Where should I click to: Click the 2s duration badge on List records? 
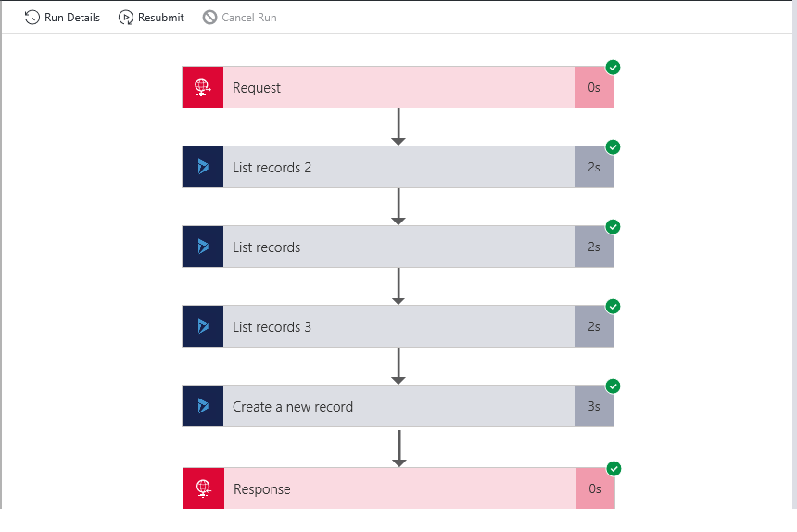click(x=594, y=247)
